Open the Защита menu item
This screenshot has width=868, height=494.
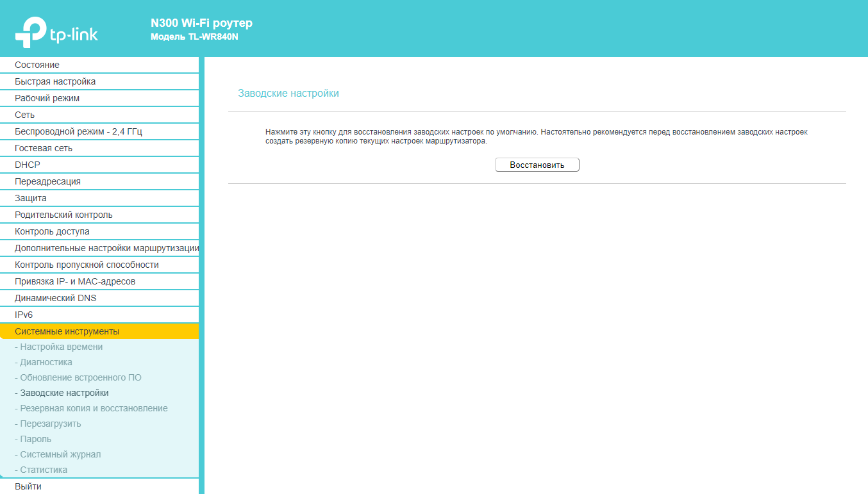(x=31, y=198)
